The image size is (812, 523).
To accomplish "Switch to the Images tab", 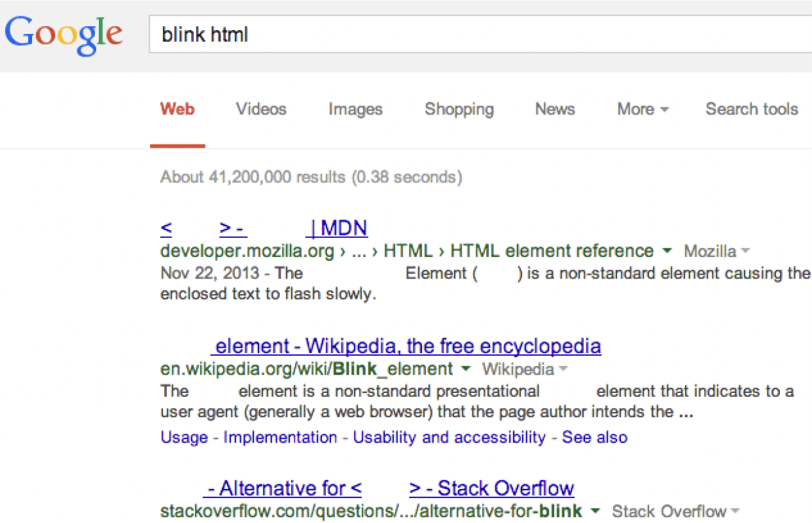I will (x=355, y=109).
